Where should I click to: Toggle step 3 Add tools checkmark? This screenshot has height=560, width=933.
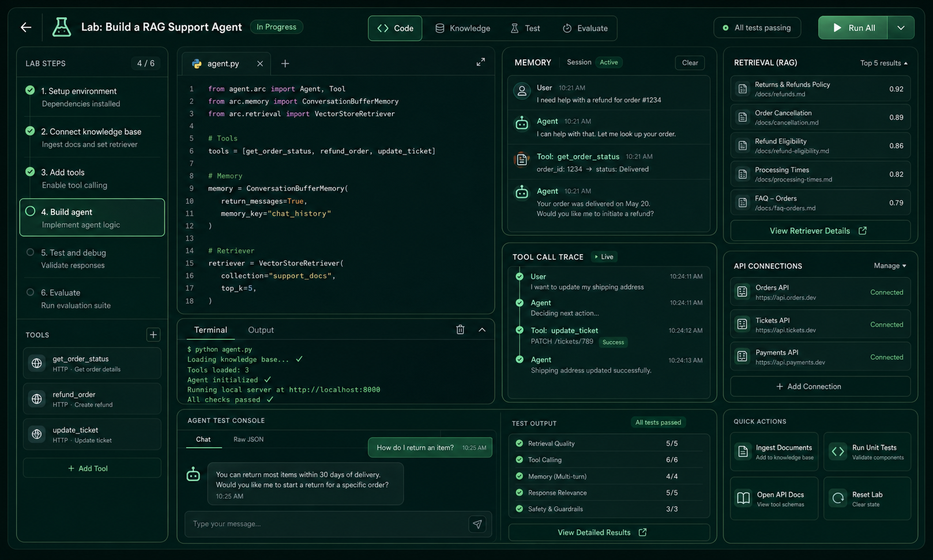pyautogui.click(x=30, y=171)
